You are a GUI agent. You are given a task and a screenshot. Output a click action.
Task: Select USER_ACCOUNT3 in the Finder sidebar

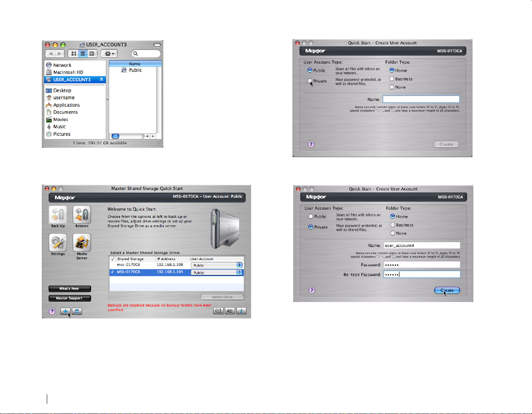pos(75,80)
